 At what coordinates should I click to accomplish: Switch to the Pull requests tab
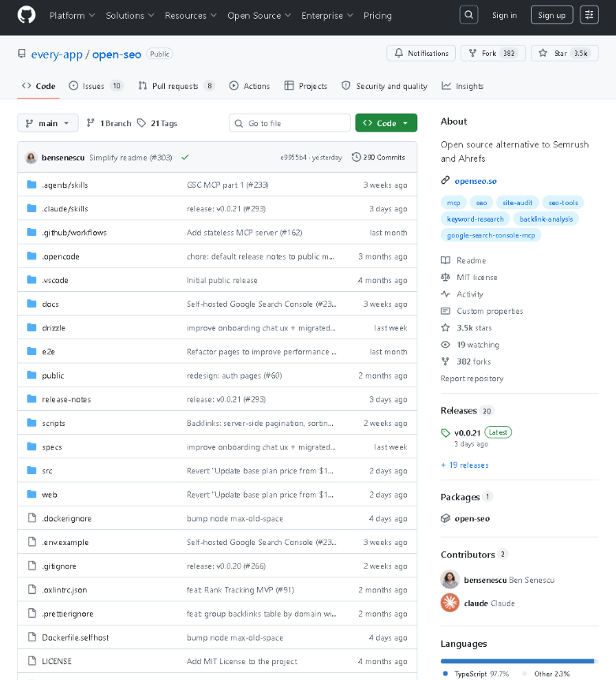pos(176,86)
